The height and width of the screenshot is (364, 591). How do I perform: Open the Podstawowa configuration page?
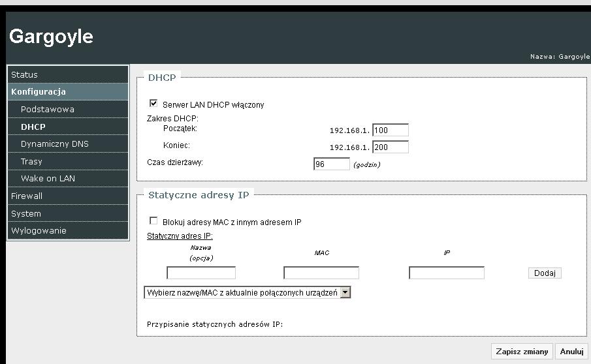(x=47, y=110)
